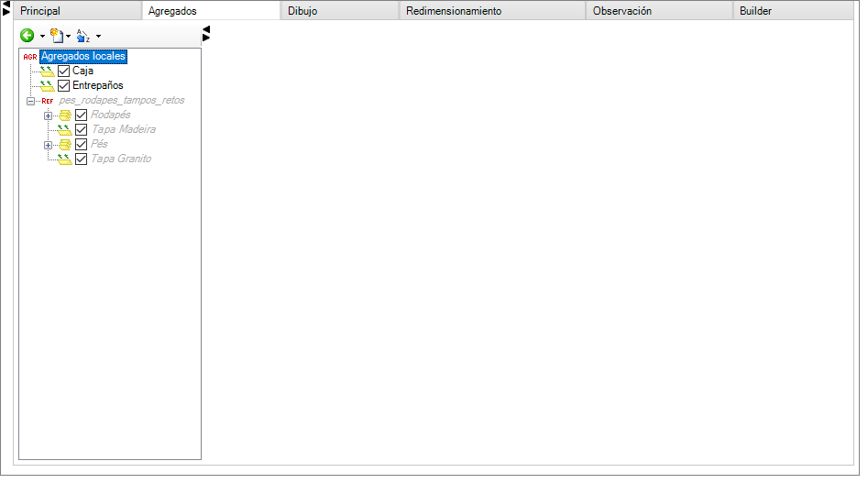Open dropdown arrow beside green back icon
This screenshot has width=868, height=494.
[x=42, y=37]
